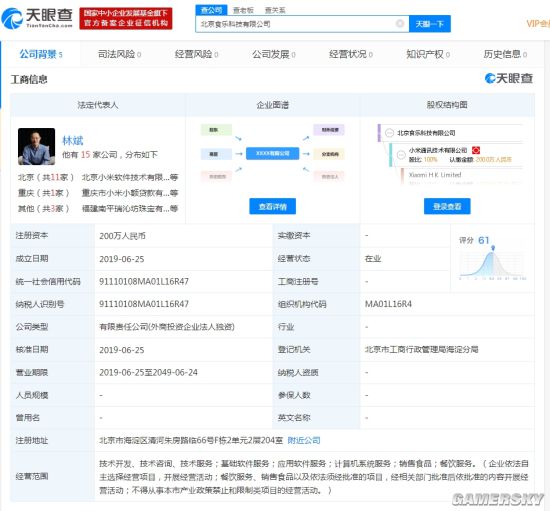
Task: Click 北京食乐科技有限公司 in the equity structure
Action: click(x=426, y=133)
